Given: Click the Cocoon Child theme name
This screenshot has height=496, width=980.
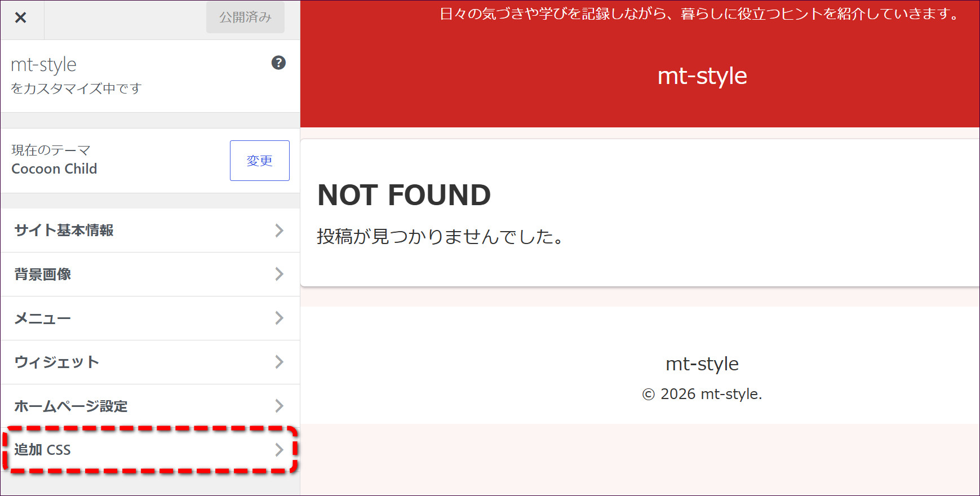Looking at the screenshot, I should click(54, 169).
